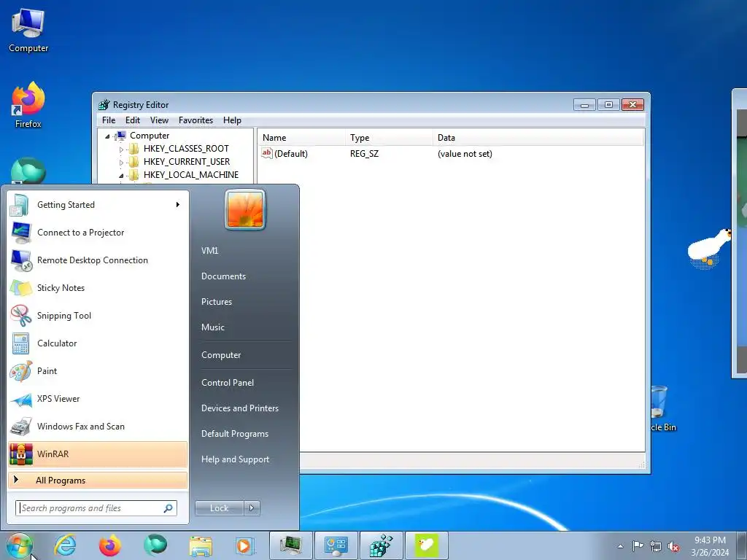Open the Firefox desktop shortcut
Viewport: 747px width, 560px height.
(x=28, y=105)
